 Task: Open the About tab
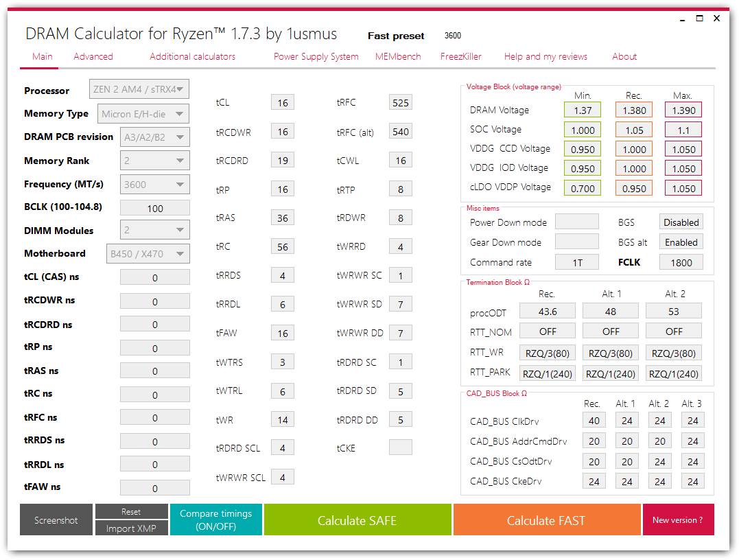pyautogui.click(x=624, y=56)
